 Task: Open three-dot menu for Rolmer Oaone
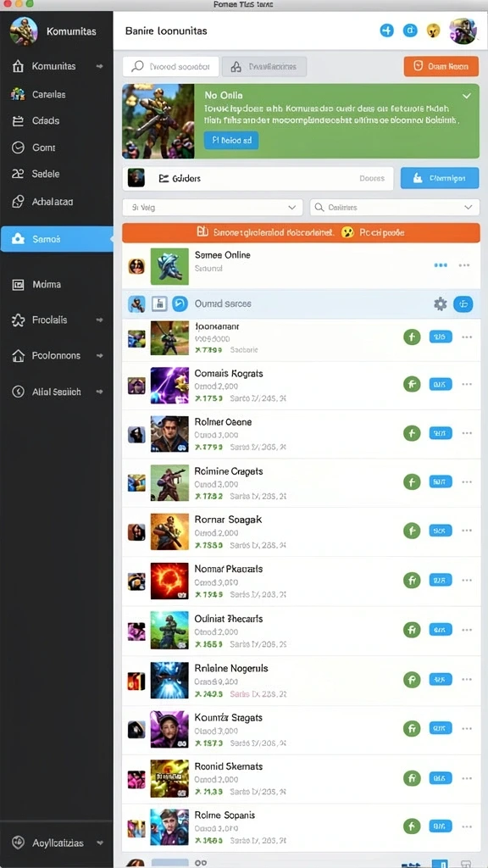coord(467,433)
